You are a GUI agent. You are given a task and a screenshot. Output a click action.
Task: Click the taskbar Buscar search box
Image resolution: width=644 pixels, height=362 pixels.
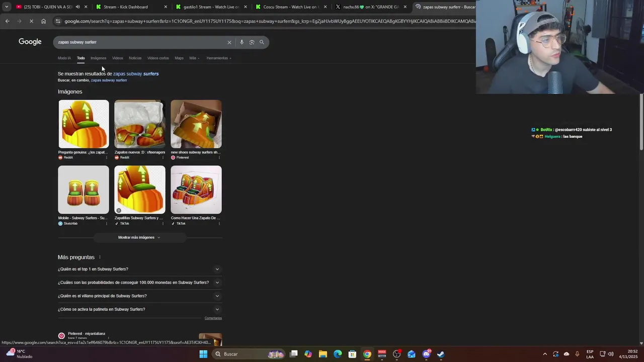tap(249, 354)
